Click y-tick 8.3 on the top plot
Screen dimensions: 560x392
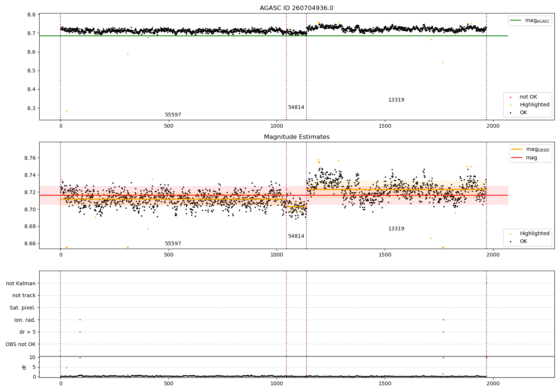31,109
